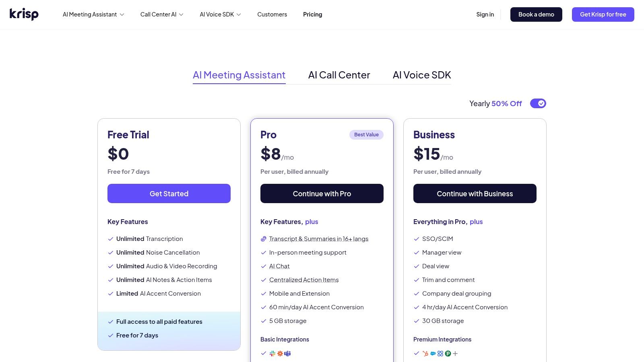
Task: Expand the AI Meeting Assistant nav dropdown
Action: coord(93,14)
